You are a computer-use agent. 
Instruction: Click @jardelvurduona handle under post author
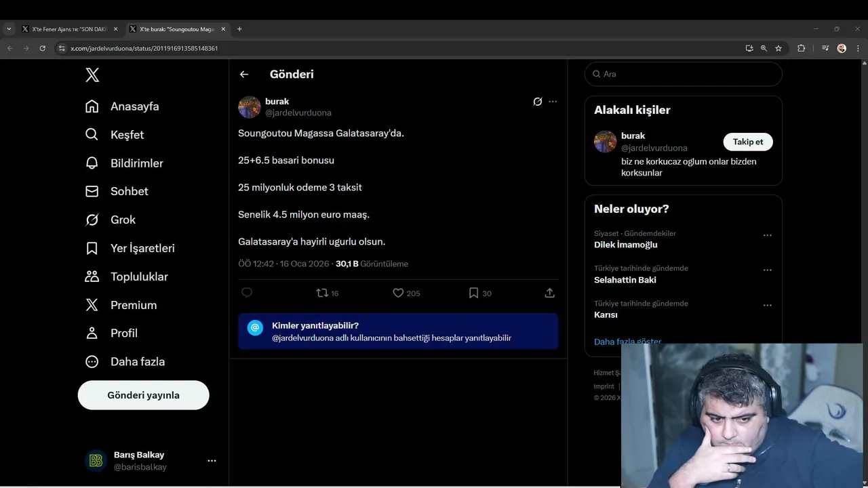[298, 113]
